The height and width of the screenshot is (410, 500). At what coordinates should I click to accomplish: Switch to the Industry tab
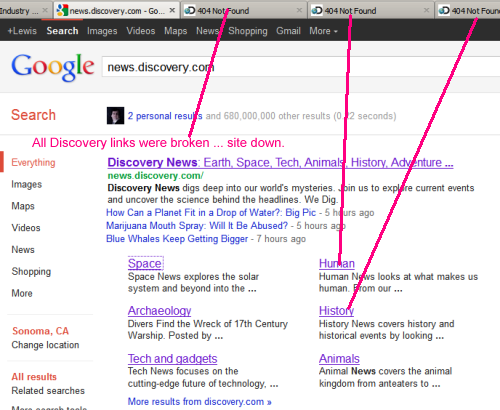click(25, 11)
